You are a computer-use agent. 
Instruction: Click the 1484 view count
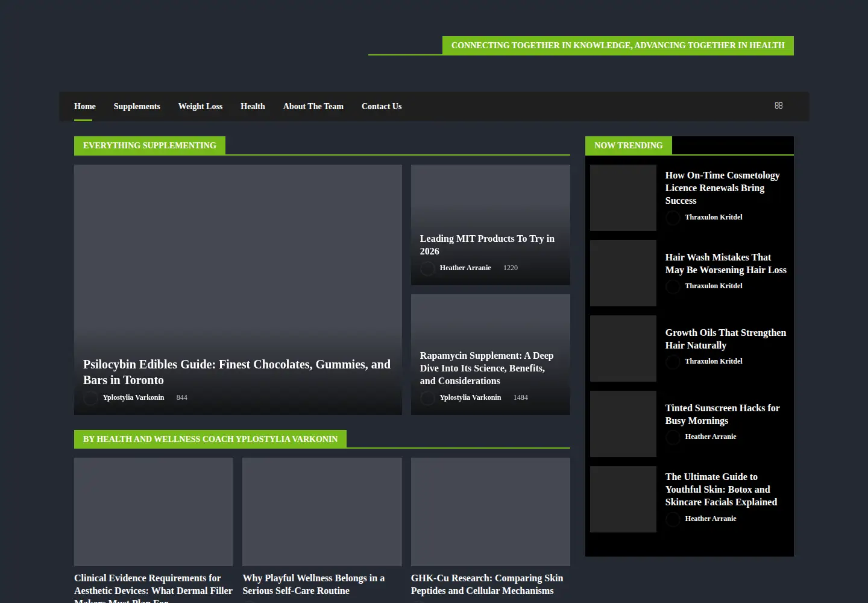point(521,397)
